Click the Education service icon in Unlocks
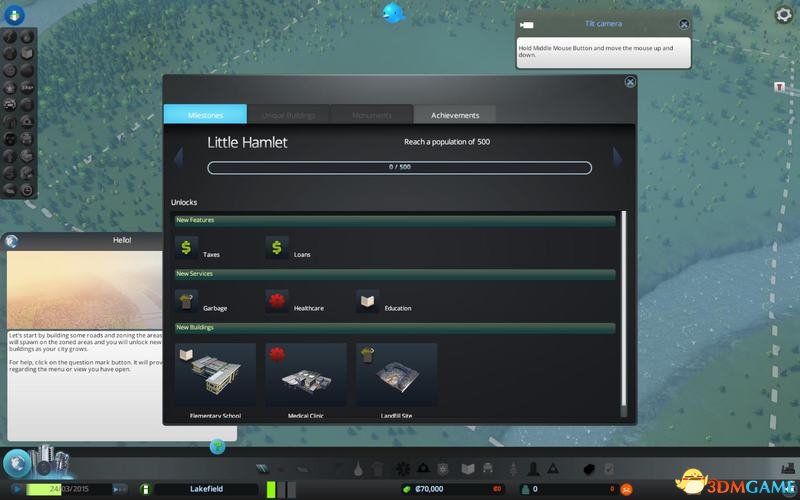This screenshot has width=800, height=500. [367, 301]
